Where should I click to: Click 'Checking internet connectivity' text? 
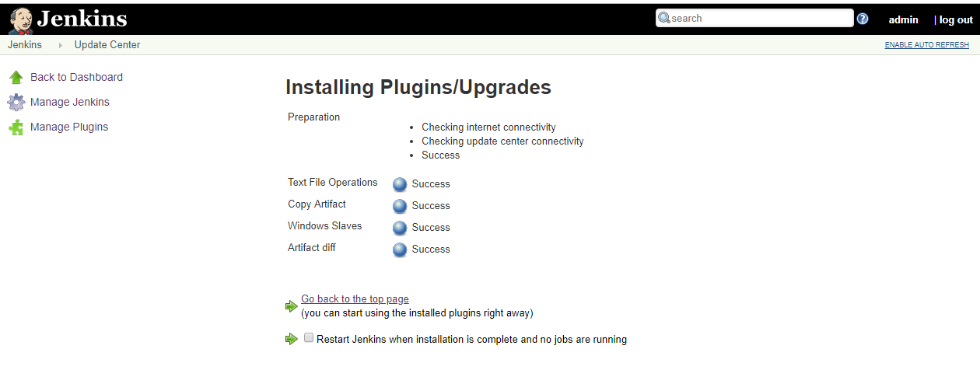pos(488,127)
